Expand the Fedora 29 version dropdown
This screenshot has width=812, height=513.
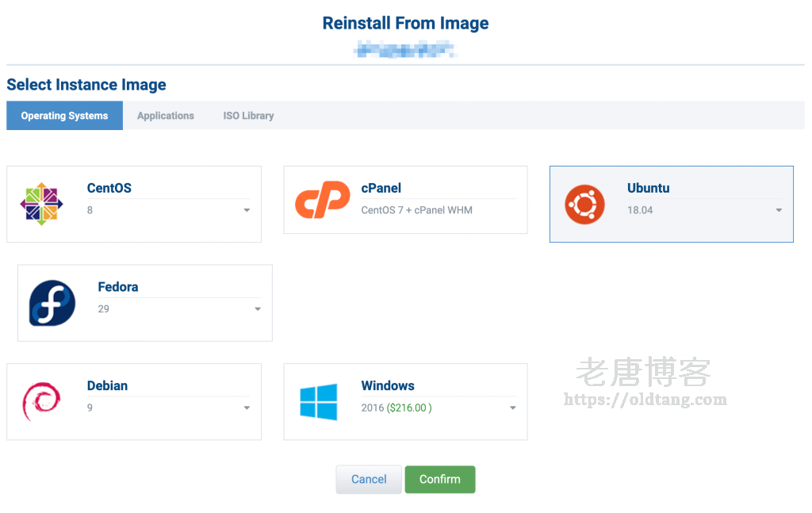[x=258, y=309]
